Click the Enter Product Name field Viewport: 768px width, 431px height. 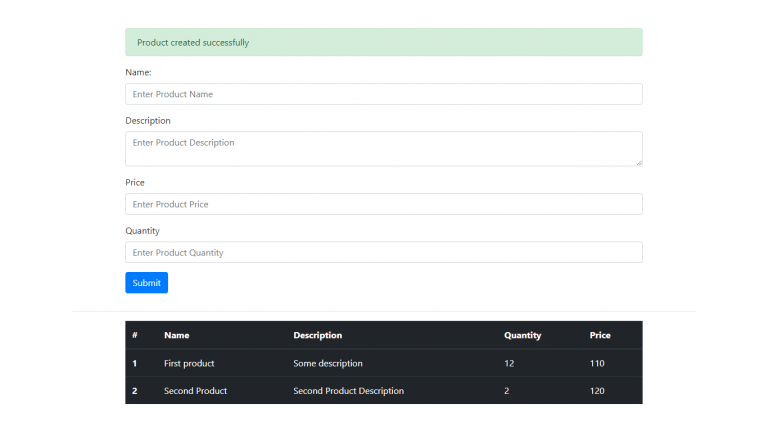[x=384, y=94]
